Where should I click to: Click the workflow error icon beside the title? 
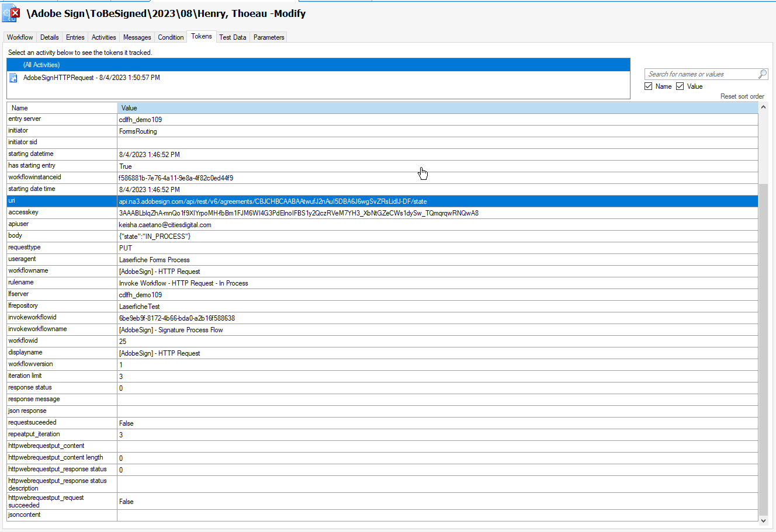(11, 13)
